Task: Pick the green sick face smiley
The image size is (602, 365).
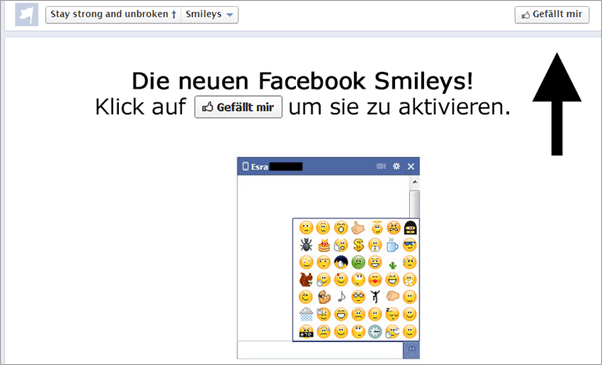Action: pyautogui.click(x=358, y=263)
